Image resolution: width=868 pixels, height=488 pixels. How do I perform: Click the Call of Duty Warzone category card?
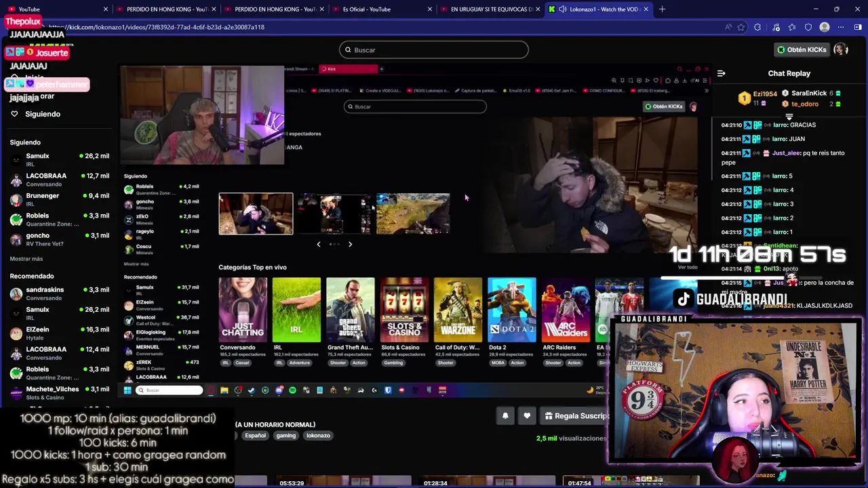458,310
